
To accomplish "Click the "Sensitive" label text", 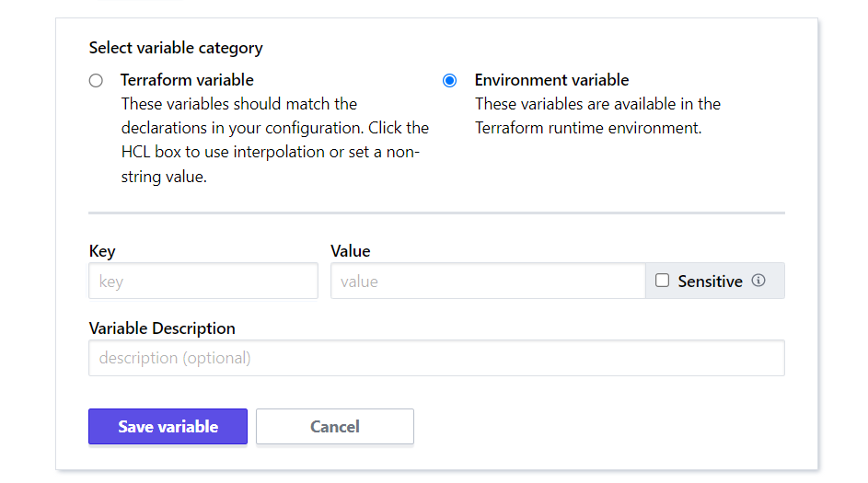I will tap(710, 282).
